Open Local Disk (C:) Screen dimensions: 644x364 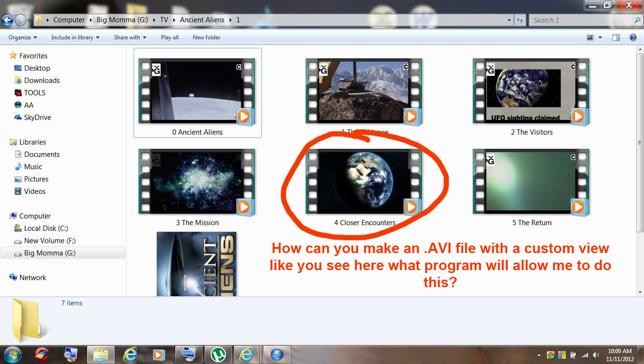(46, 228)
